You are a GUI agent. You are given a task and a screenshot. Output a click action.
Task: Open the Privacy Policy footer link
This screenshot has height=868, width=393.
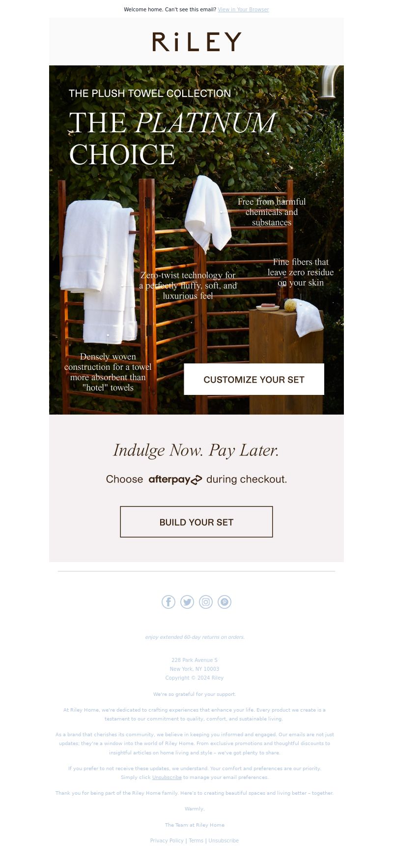click(167, 840)
